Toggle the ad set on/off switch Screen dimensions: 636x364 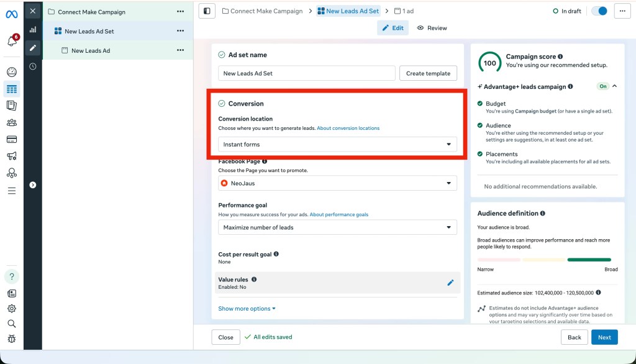click(x=599, y=11)
